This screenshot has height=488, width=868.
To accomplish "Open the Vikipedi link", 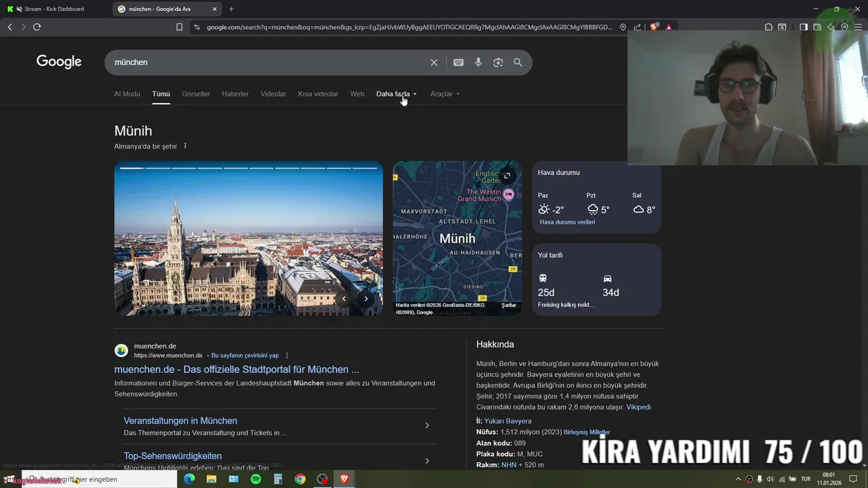I will [x=638, y=407].
